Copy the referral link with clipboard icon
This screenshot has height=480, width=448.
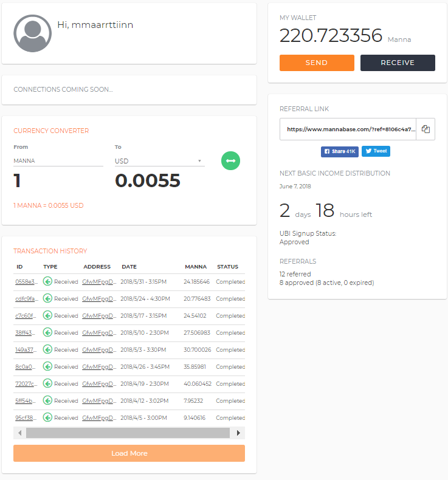[426, 129]
